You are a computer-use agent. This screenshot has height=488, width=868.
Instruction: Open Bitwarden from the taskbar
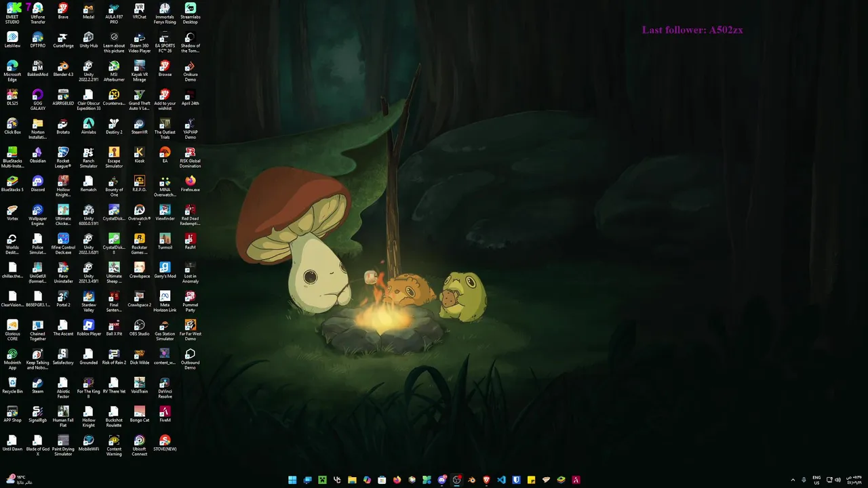[516, 480]
